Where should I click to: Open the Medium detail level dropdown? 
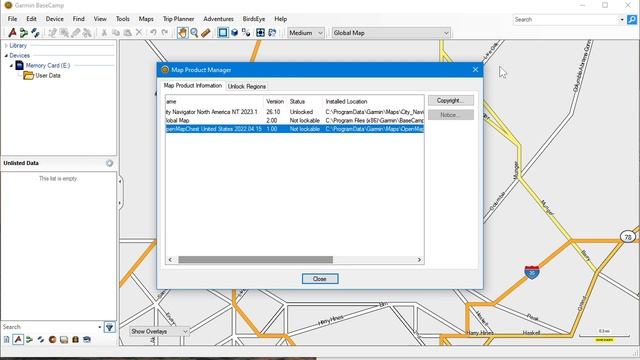pyautogui.click(x=306, y=33)
